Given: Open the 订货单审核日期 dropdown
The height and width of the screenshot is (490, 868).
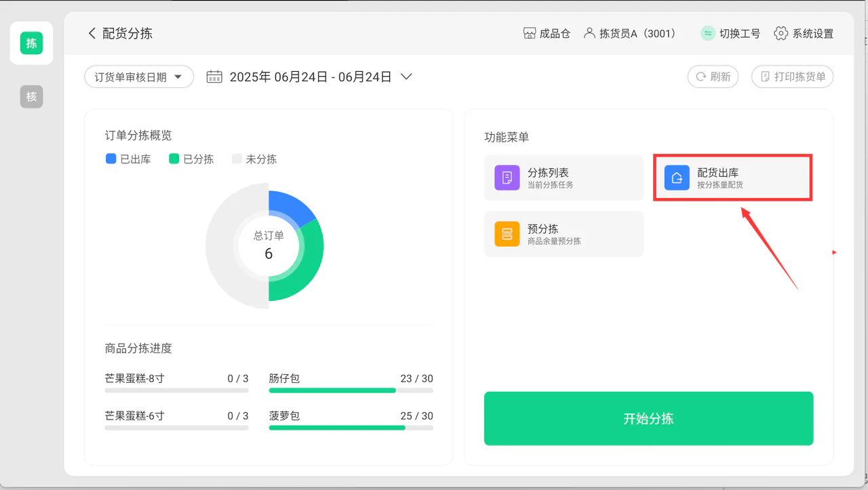Looking at the screenshot, I should tap(139, 77).
